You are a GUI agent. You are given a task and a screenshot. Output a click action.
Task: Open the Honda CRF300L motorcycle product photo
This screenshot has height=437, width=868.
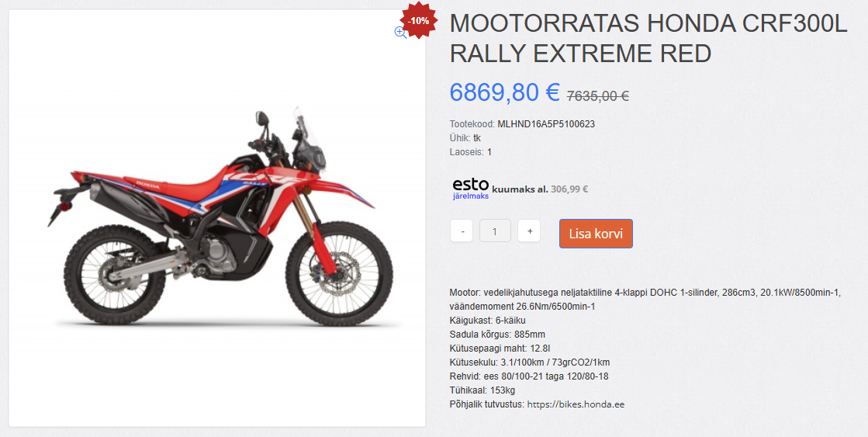pos(217,218)
